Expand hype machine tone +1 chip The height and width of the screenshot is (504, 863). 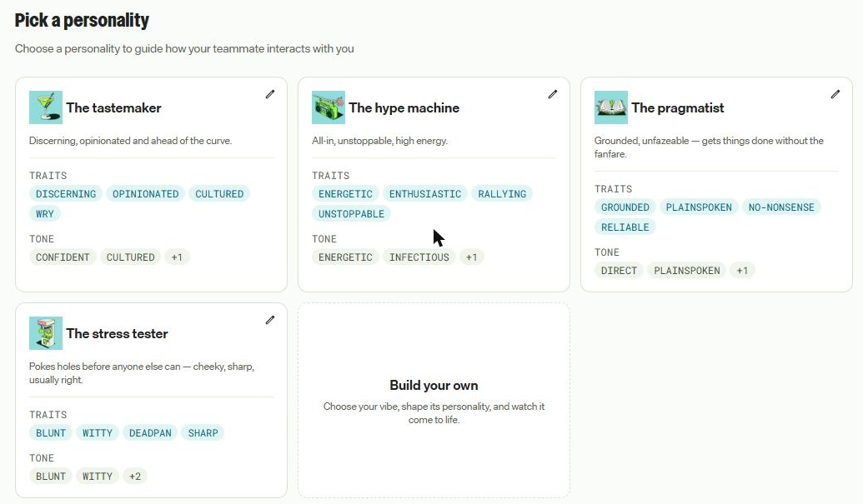click(472, 257)
